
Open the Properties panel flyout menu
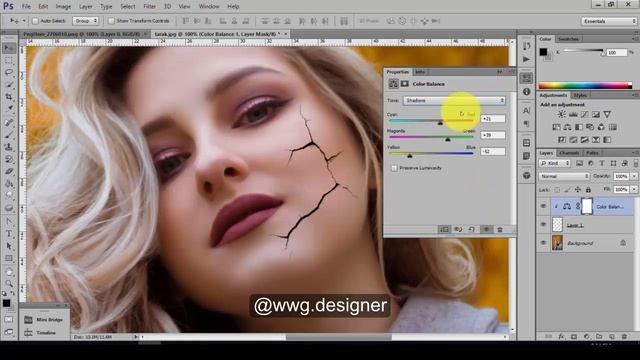point(511,71)
